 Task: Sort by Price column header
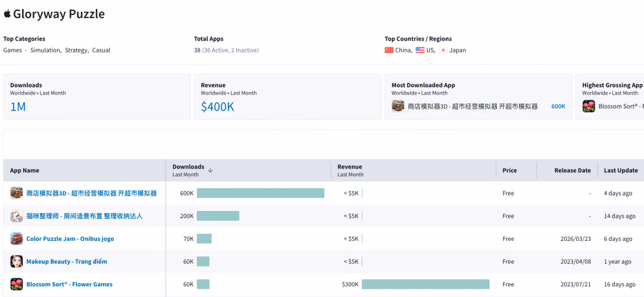(510, 171)
